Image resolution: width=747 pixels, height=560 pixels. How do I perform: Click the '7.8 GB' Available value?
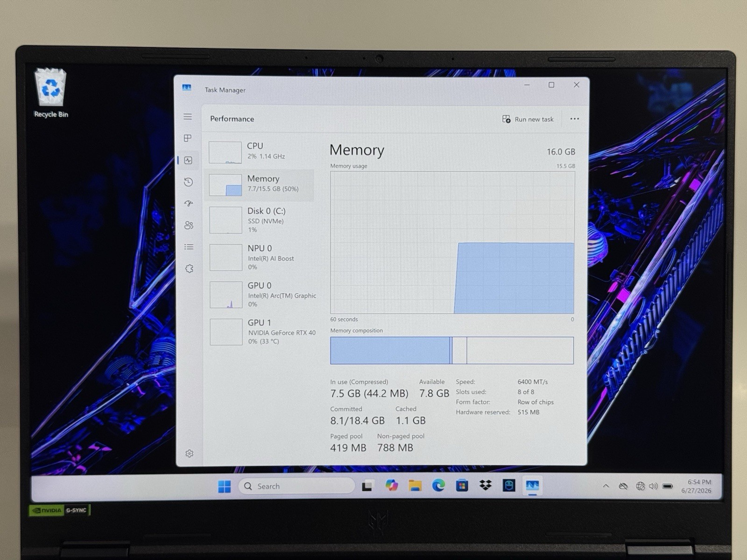(x=434, y=393)
